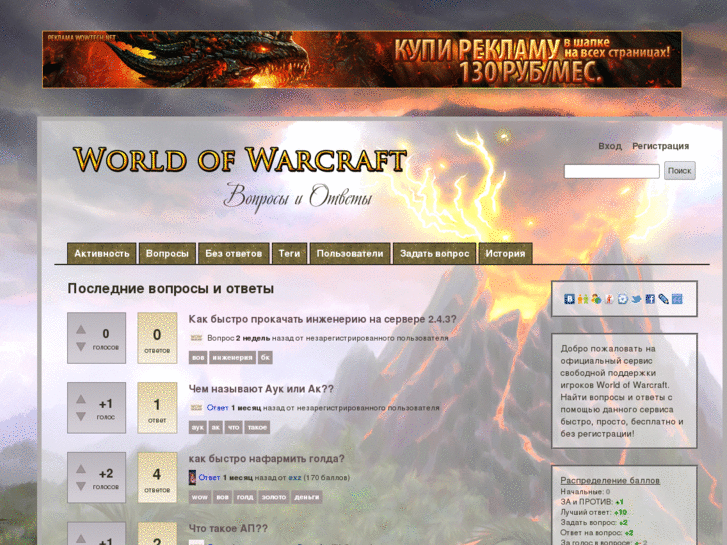Click the round blue Mail.ru share icon
The width and height of the screenshot is (727, 545).
[x=623, y=299]
